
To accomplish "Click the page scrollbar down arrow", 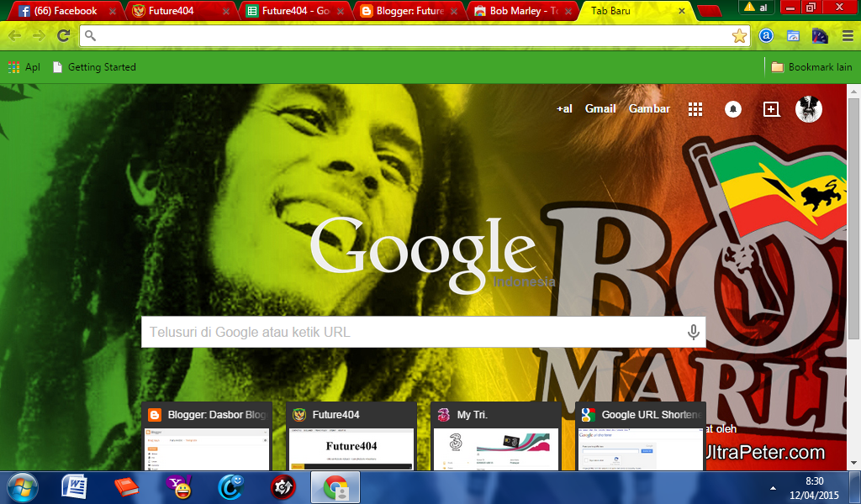I will pos(854,463).
